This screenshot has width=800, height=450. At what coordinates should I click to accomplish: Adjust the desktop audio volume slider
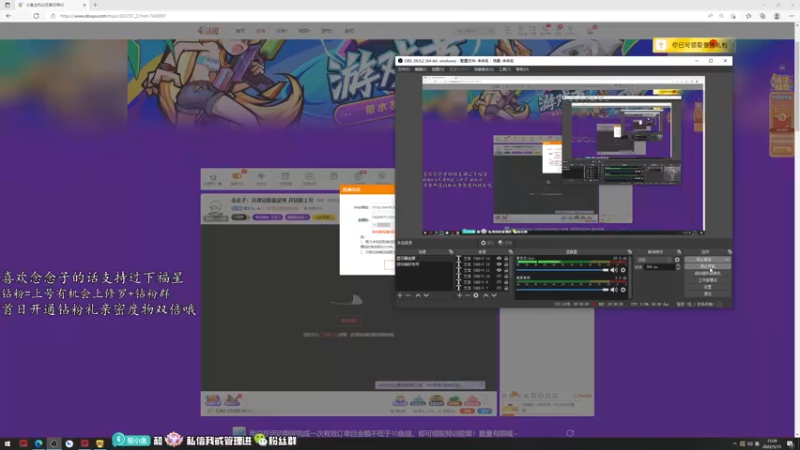(562, 290)
